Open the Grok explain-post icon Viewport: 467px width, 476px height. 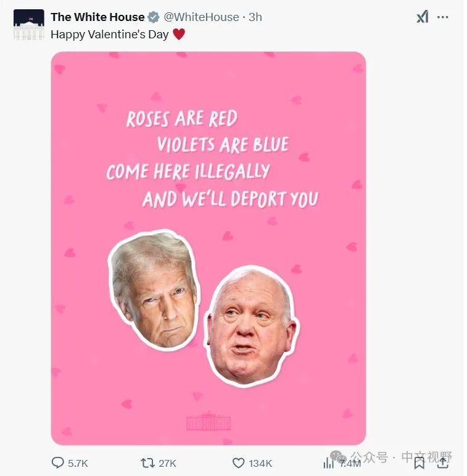click(x=423, y=17)
